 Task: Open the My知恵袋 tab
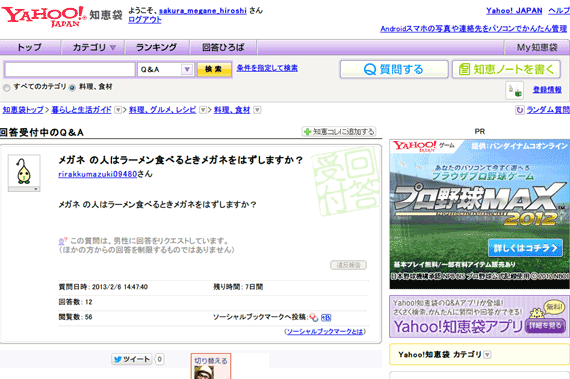(537, 47)
